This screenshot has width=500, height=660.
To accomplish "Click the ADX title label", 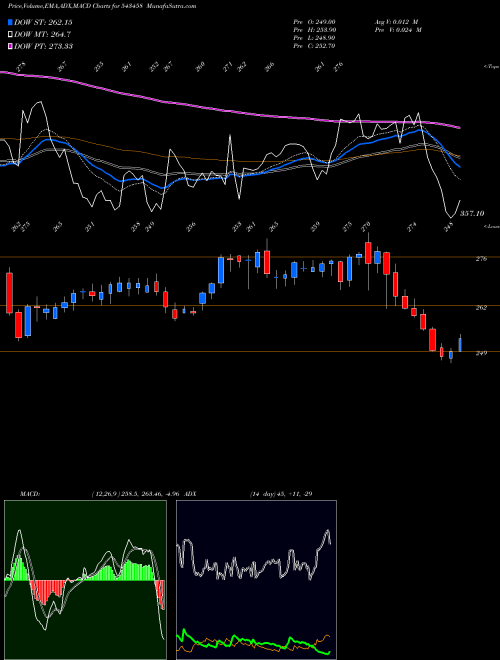I will tap(190, 494).
